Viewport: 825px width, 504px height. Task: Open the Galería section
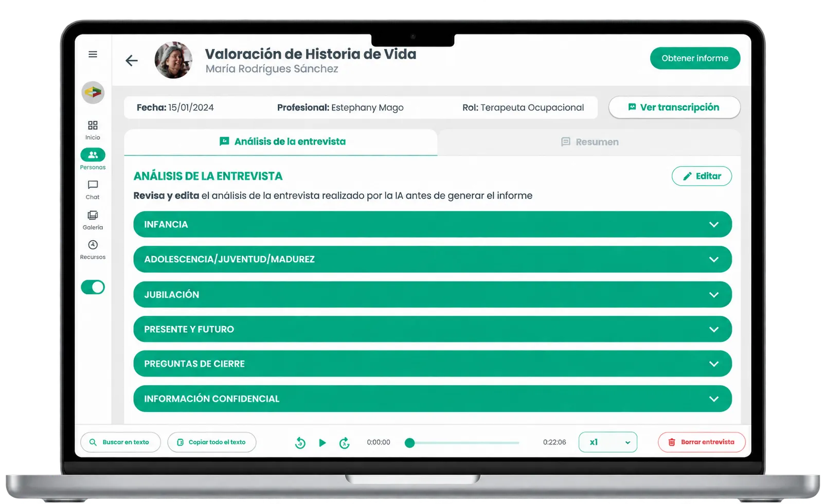(93, 220)
